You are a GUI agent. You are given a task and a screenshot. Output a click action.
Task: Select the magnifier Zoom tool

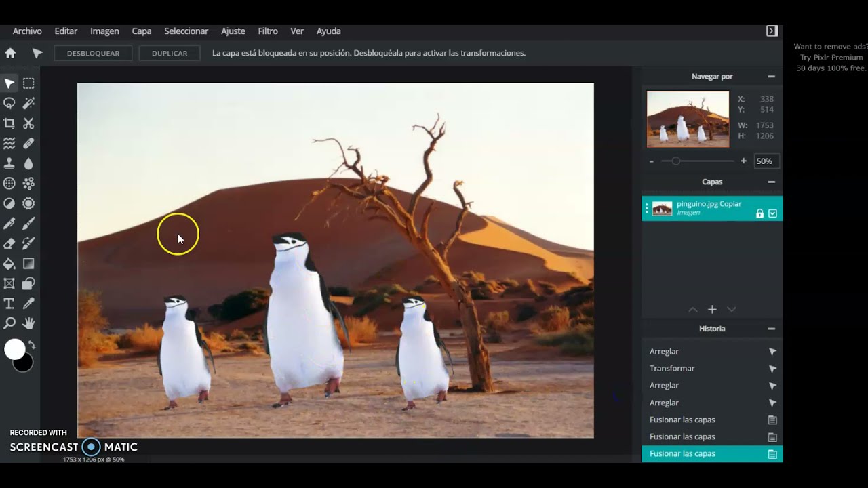point(9,323)
